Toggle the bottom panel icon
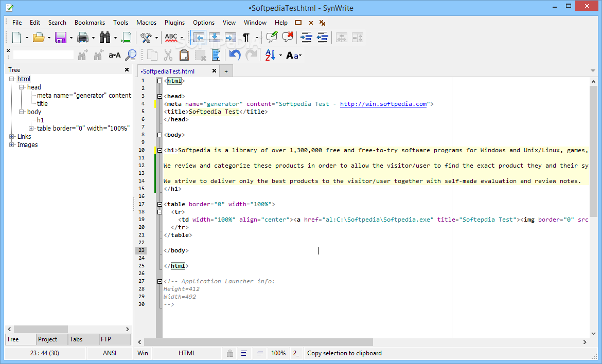Image resolution: width=602 pixels, height=364 pixels. click(215, 38)
